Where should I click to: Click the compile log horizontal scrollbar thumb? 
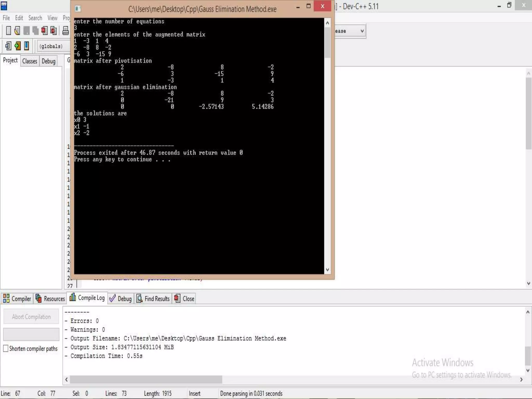(146, 380)
